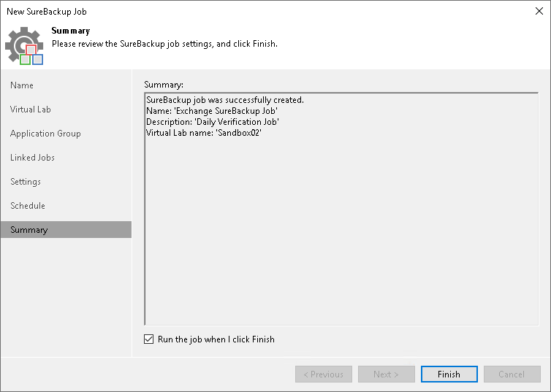Click the SureBackup gear wizard icon
This screenshot has height=392, width=551.
pyautogui.click(x=24, y=45)
